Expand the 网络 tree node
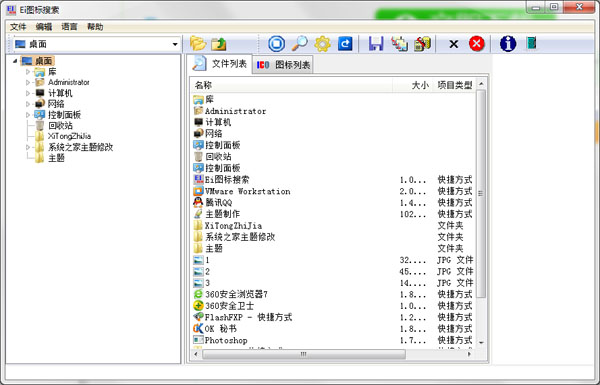Image resolution: width=600 pixels, height=385 pixels. [x=28, y=104]
